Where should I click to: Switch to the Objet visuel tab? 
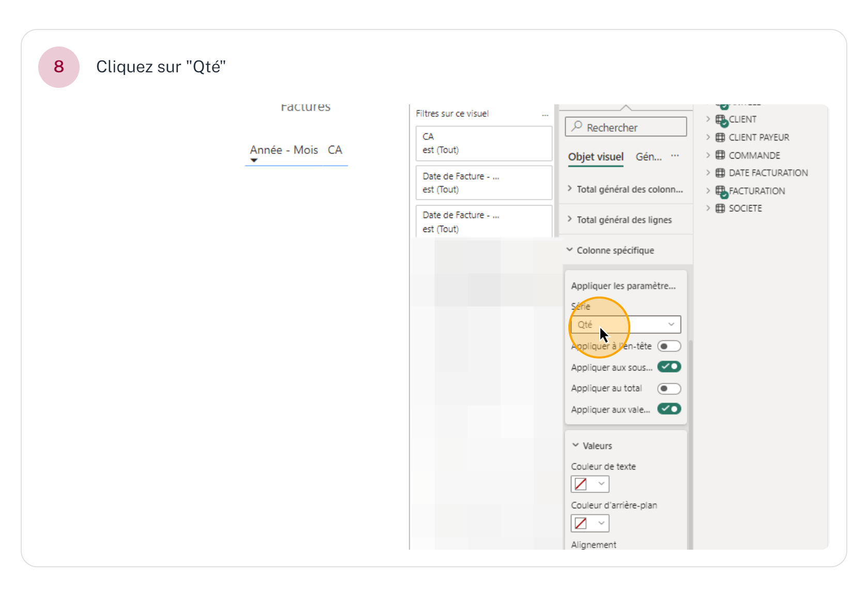(x=596, y=157)
